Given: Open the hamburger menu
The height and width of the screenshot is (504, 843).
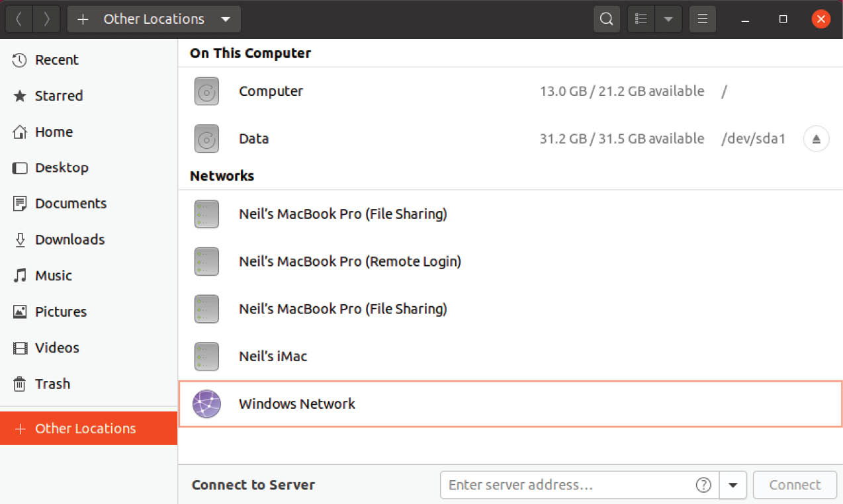Looking at the screenshot, I should tap(703, 19).
